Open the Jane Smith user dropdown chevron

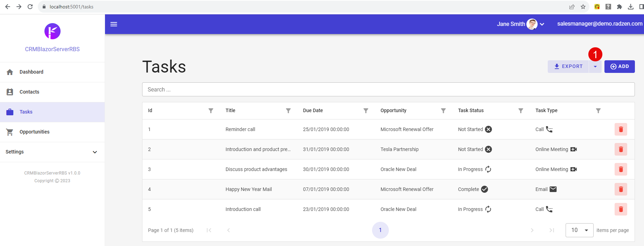click(542, 24)
